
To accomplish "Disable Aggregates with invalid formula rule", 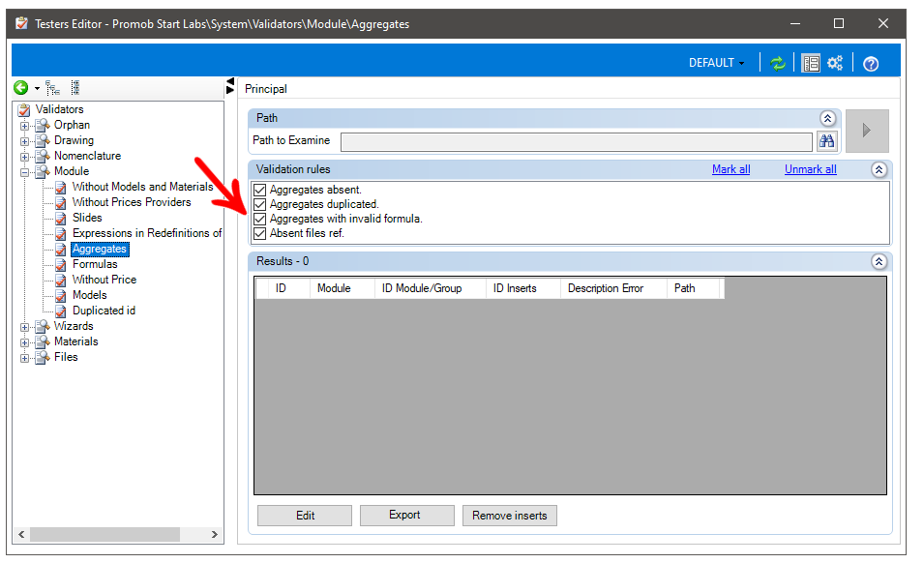I will point(259,220).
